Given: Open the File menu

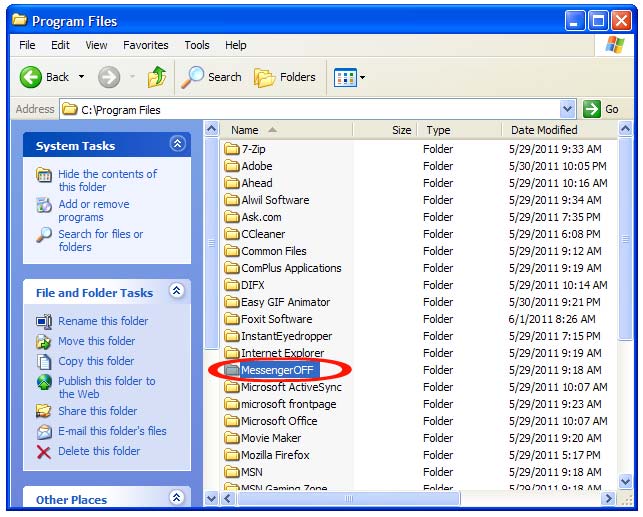Looking at the screenshot, I should 27,45.
